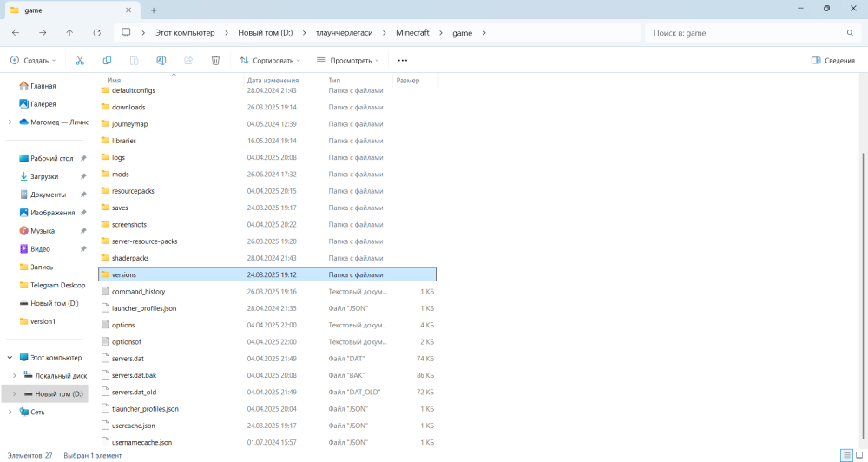Click the Rename icon in toolbar
Viewport: 868px width, 462px height.
coord(161,61)
